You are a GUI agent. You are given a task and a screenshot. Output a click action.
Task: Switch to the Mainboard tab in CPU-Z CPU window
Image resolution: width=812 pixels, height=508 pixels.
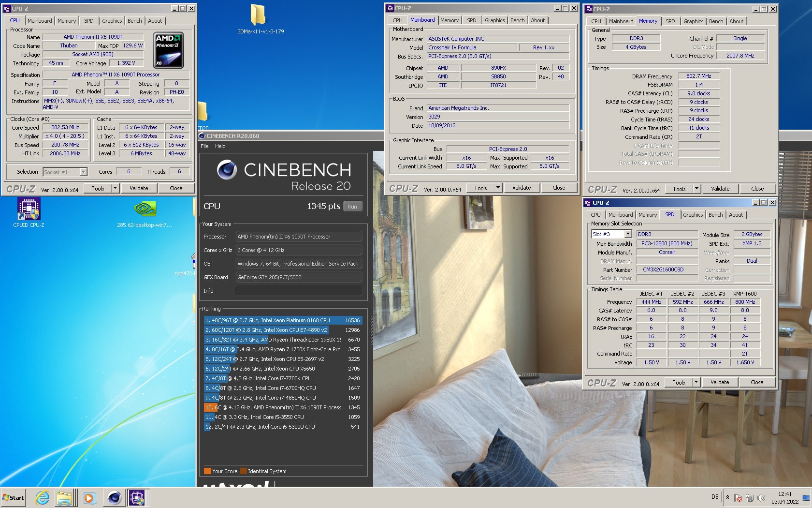40,21
